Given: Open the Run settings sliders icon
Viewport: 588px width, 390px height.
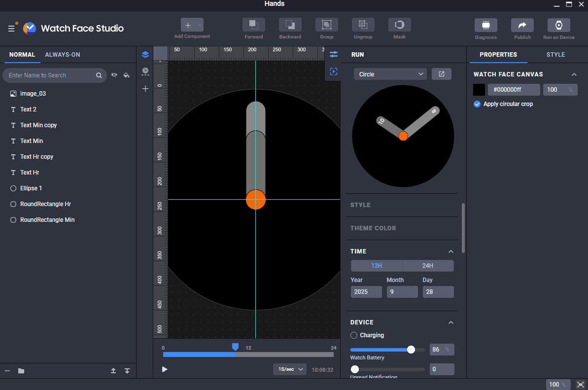Looking at the screenshot, I should (334, 55).
